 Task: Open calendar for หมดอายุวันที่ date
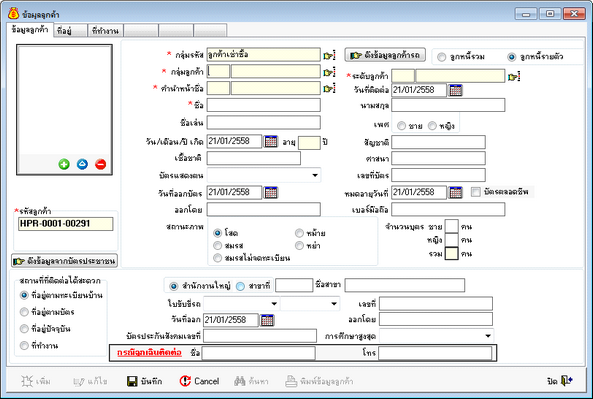click(x=455, y=193)
